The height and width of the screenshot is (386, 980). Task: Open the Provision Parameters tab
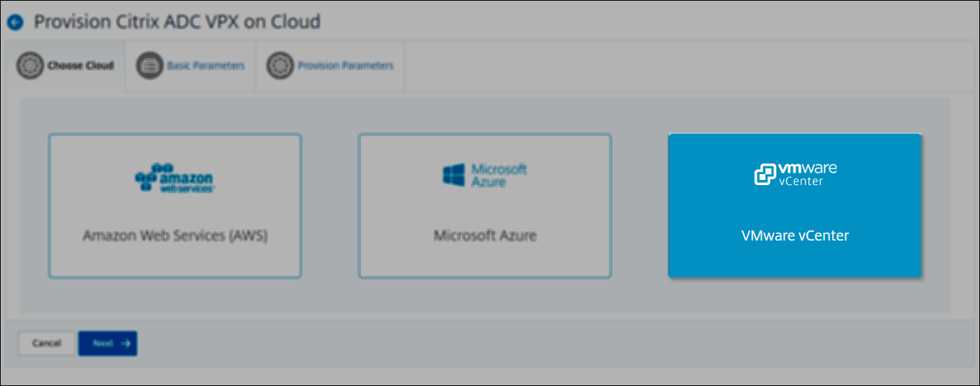click(331, 66)
